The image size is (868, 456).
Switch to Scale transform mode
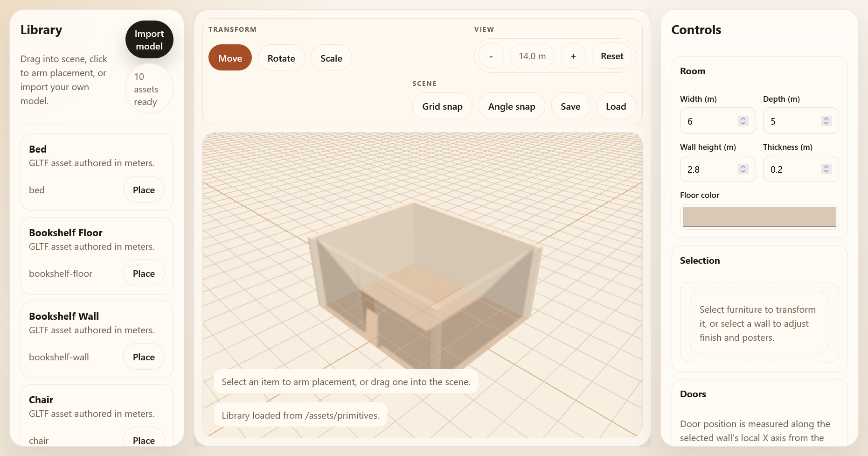[331, 58]
